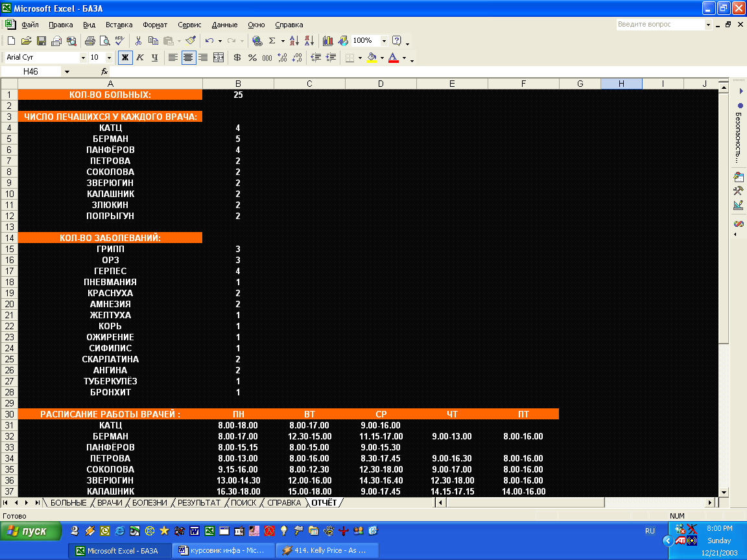Toggle align left
The width and height of the screenshot is (747, 560).
pos(173,58)
